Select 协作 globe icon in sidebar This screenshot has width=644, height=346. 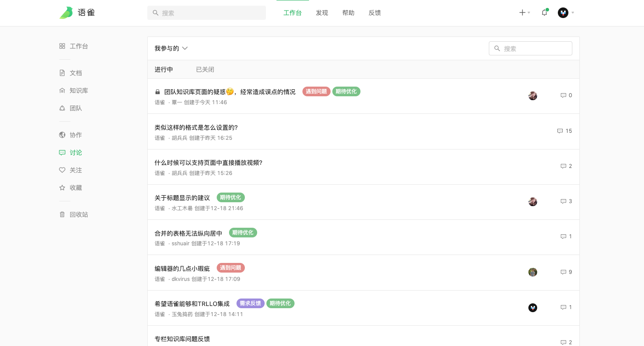click(x=62, y=135)
